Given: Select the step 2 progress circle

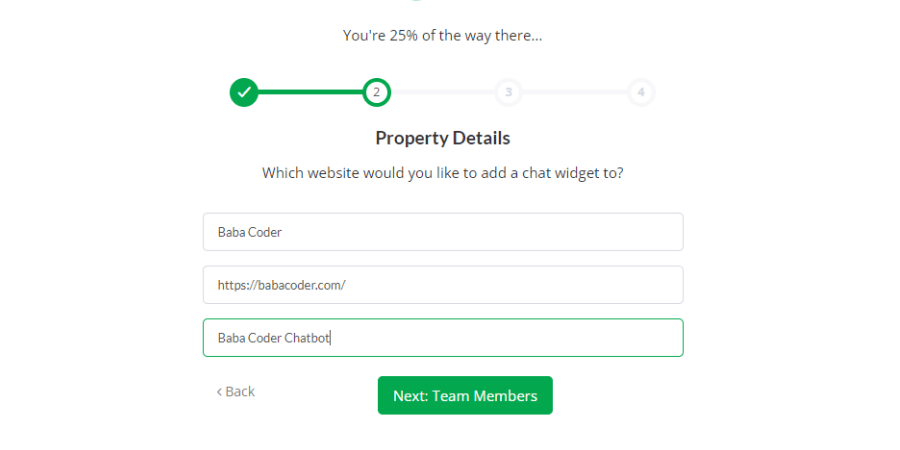Looking at the screenshot, I should coord(376,92).
